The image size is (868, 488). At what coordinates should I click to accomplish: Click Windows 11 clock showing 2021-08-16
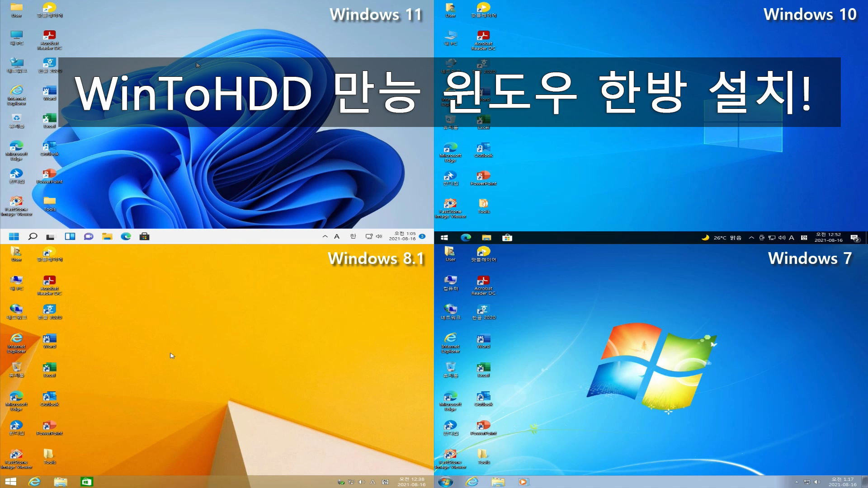pyautogui.click(x=402, y=236)
